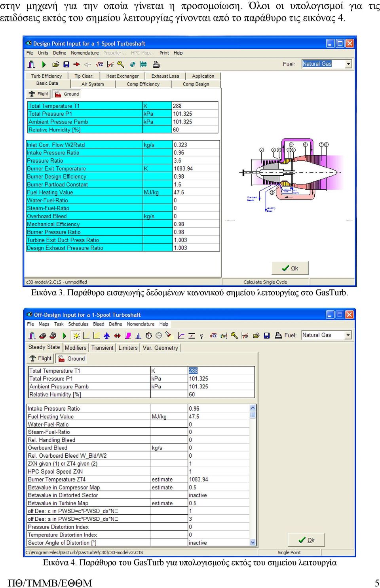Toggle Flight conditions in Design Point window

click(x=38, y=94)
